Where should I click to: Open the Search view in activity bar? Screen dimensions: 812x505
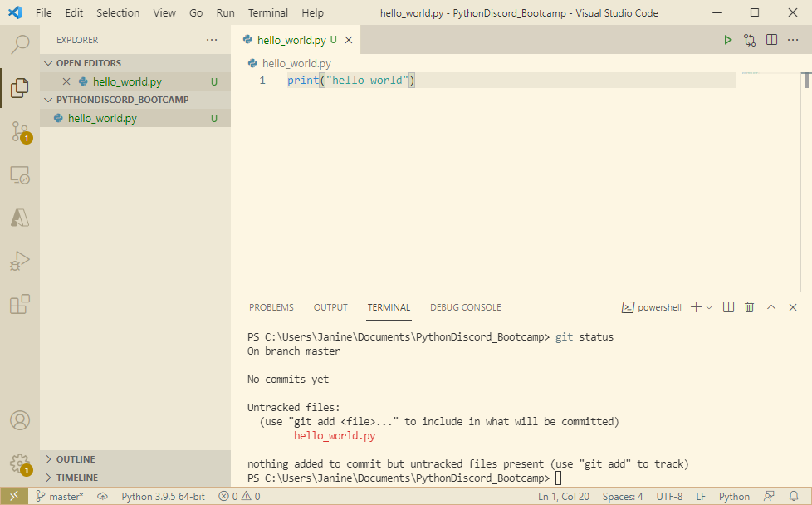click(x=20, y=45)
